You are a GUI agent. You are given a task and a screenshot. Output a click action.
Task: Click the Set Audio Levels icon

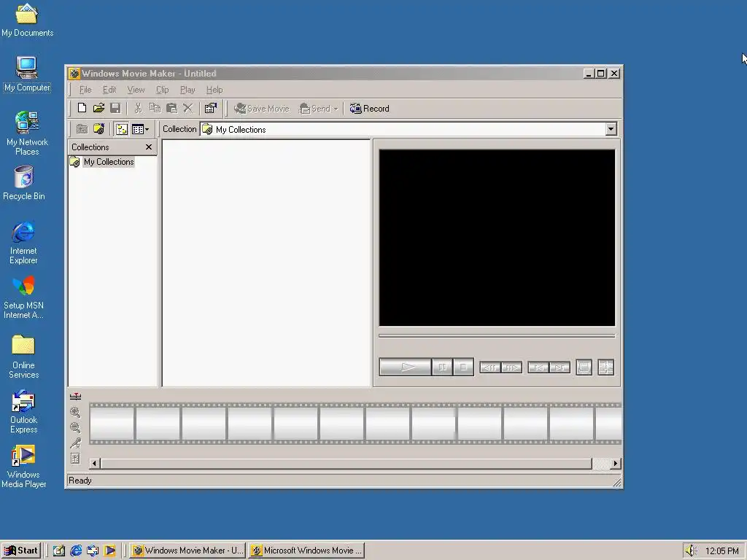pos(75,459)
